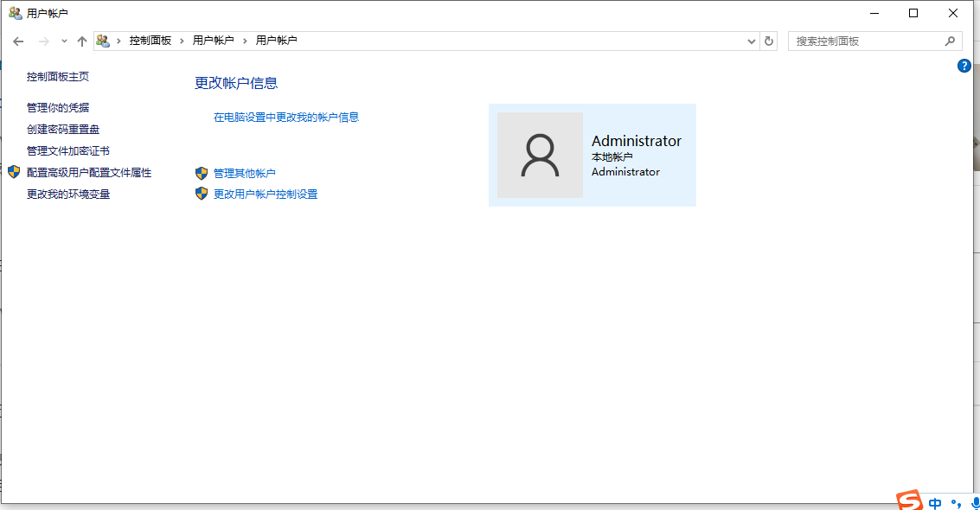Image resolution: width=980 pixels, height=510 pixels.
Task: Click the Administrator account picture placeholder
Action: pyautogui.click(x=540, y=156)
